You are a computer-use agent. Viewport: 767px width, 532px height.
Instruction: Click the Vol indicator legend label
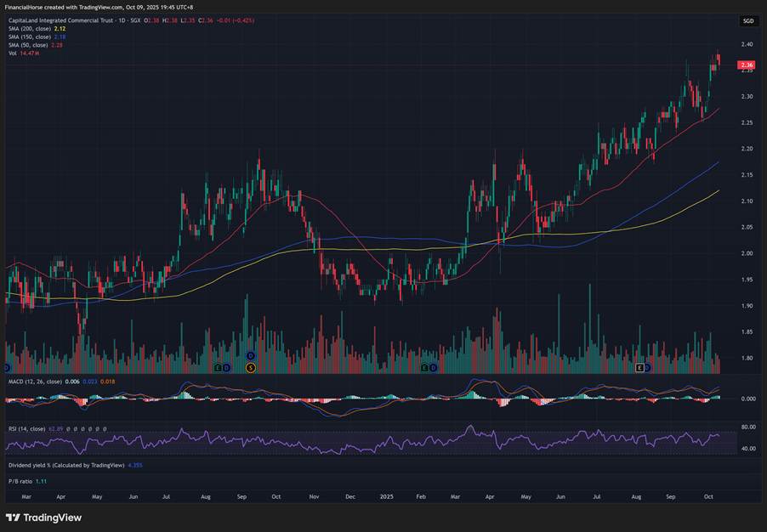(x=12, y=54)
